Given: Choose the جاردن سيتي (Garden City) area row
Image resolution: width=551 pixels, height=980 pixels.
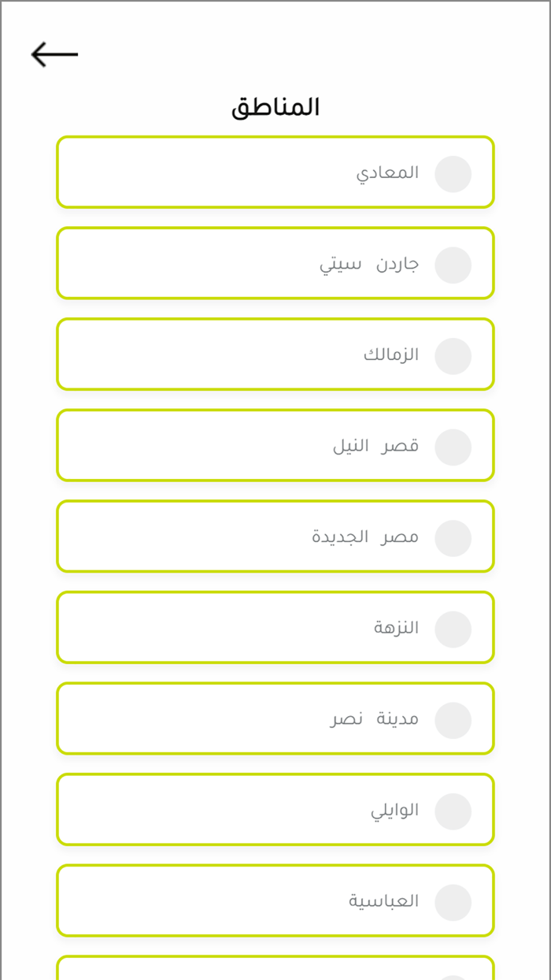Looking at the screenshot, I should [275, 264].
